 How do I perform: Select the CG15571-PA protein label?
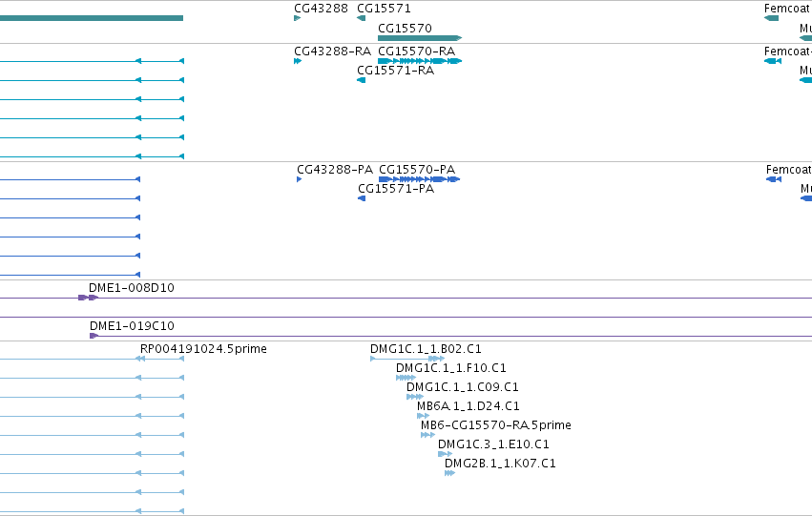(396, 189)
